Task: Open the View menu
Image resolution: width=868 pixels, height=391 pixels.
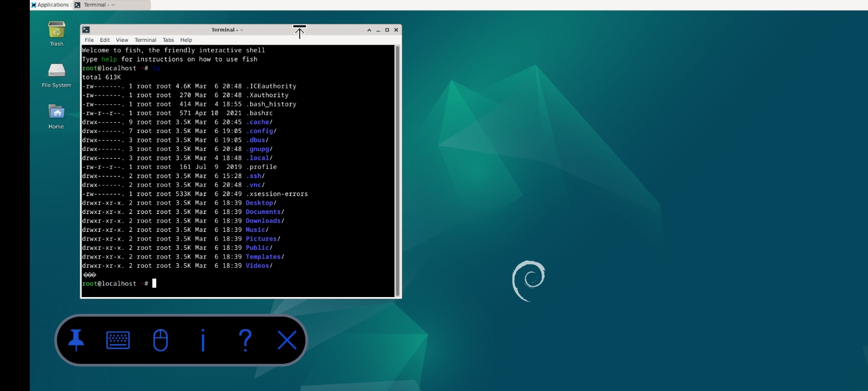Action: pos(122,40)
